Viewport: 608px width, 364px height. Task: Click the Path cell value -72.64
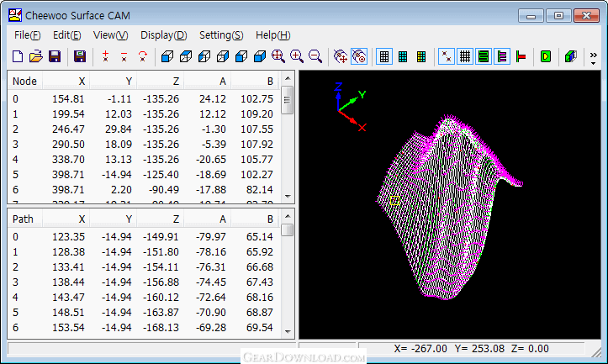click(211, 297)
